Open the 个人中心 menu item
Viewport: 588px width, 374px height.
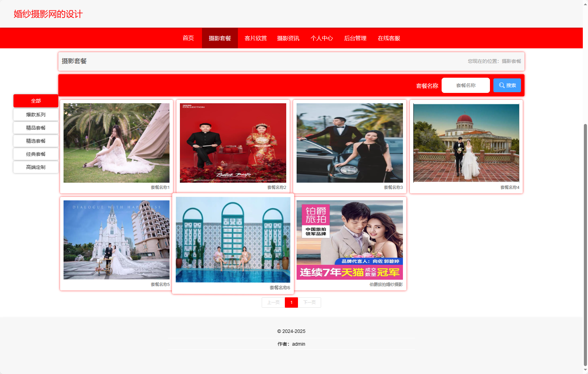(322, 38)
